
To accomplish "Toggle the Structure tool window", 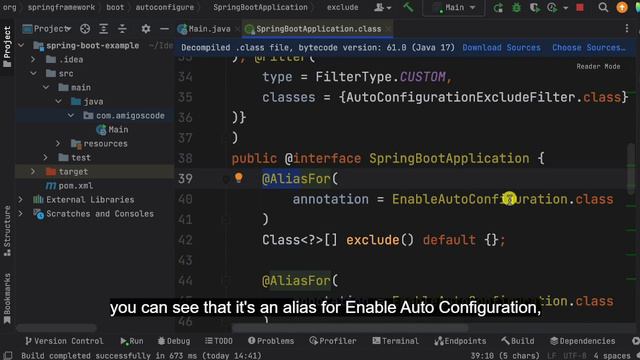I will pos(7,231).
